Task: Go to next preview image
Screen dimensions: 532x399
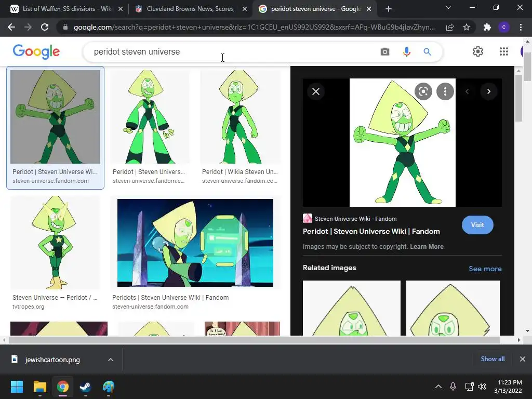Action: click(488, 91)
